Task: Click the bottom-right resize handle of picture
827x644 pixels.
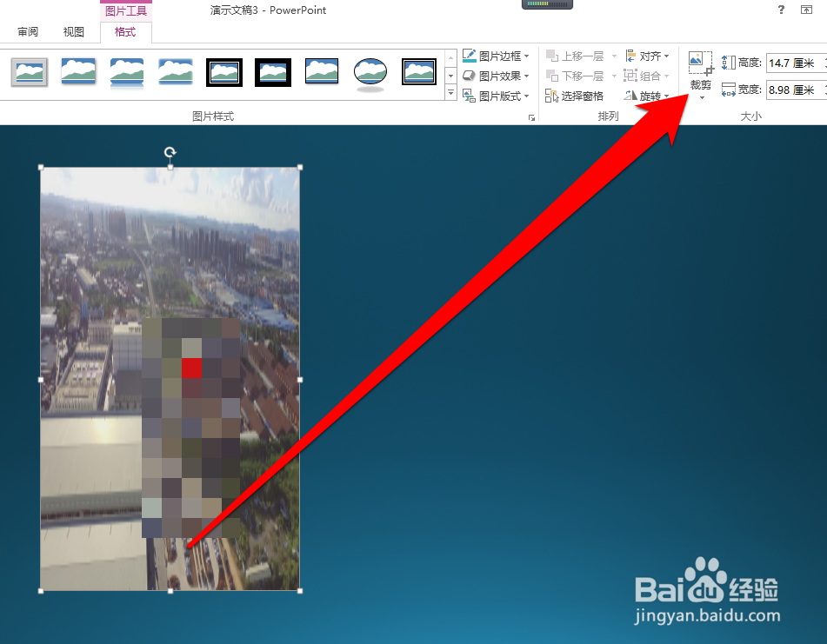Action: point(300,591)
